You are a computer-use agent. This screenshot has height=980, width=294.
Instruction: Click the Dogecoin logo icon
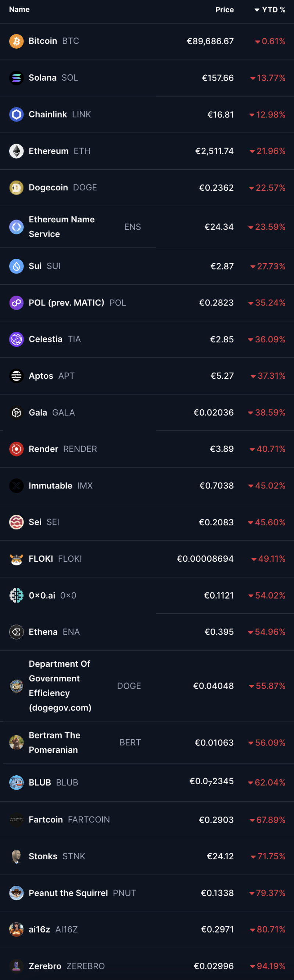[16, 187]
